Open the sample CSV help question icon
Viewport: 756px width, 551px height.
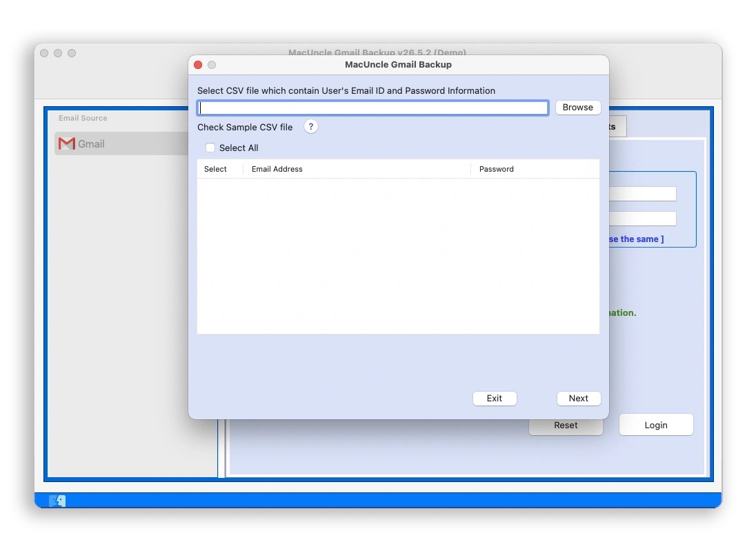[x=311, y=127]
